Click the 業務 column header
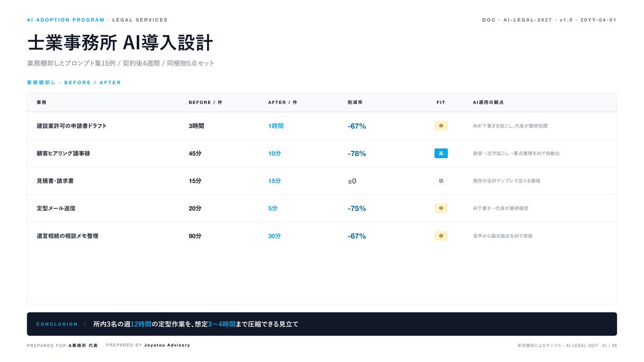The image size is (644, 362). pyautogui.click(x=42, y=102)
